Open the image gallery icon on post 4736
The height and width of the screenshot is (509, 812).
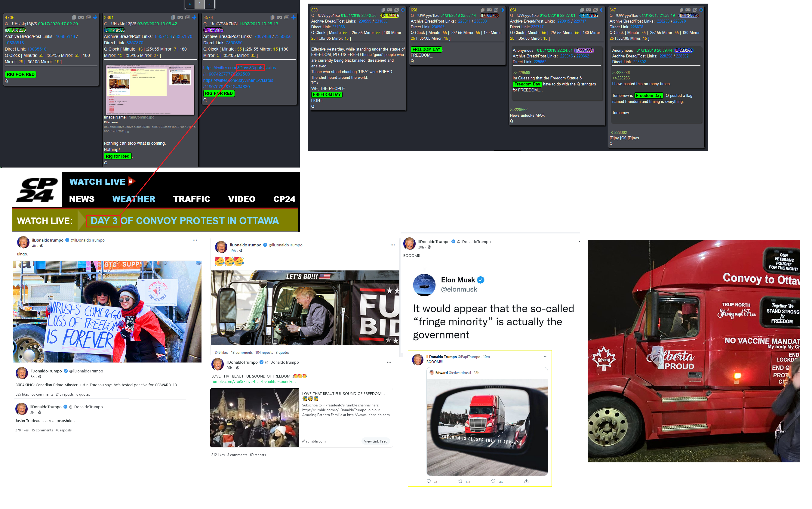[88, 17]
